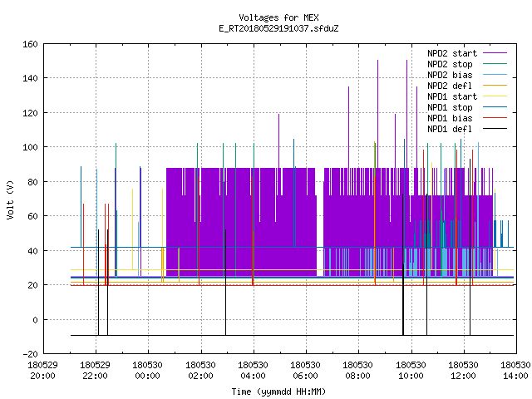Click the 'NPD1 defl' legend label
532x399 pixels.
(450, 130)
